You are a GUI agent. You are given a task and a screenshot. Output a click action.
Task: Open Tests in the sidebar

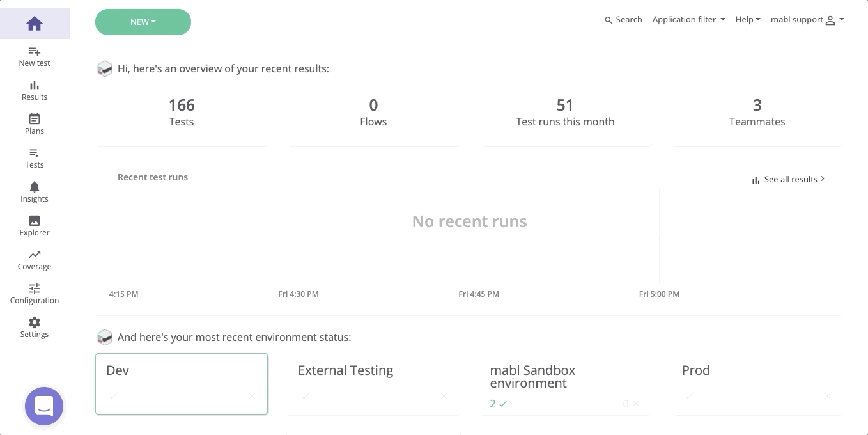(x=35, y=158)
